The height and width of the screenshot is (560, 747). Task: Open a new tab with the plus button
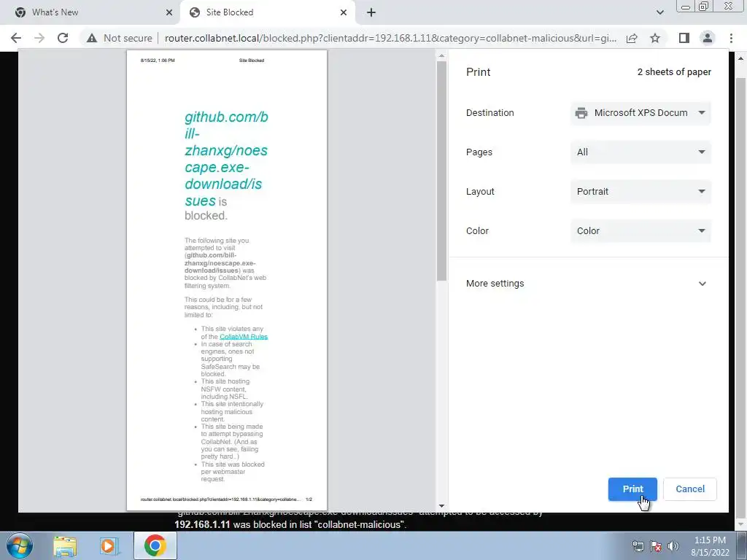tap(371, 12)
